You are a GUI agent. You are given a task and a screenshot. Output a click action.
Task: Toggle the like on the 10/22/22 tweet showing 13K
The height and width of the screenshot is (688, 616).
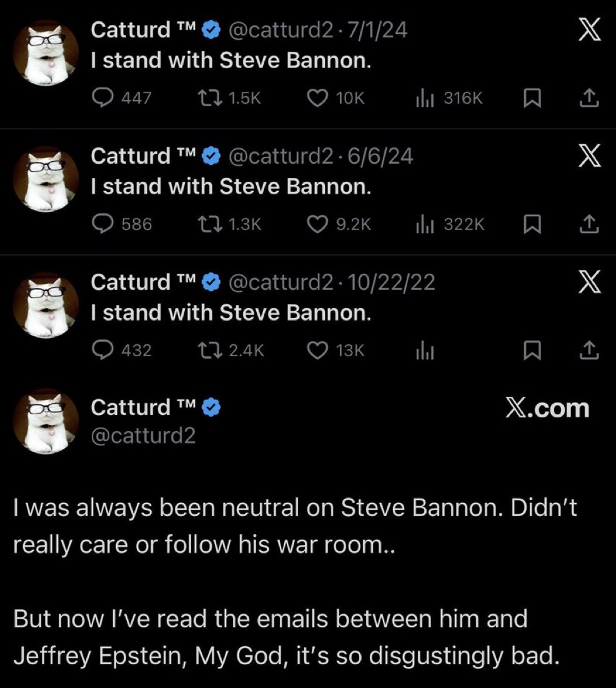click(x=319, y=350)
